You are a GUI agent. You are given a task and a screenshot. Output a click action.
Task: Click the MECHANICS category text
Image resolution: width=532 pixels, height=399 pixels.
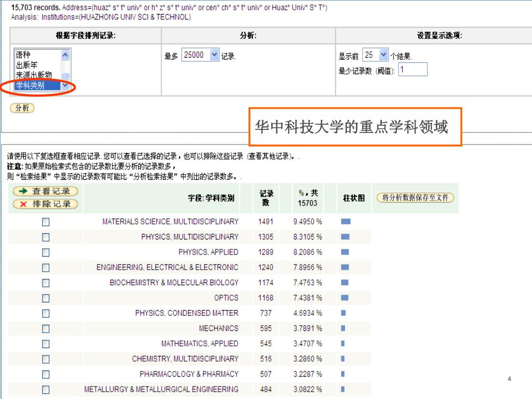click(x=219, y=328)
